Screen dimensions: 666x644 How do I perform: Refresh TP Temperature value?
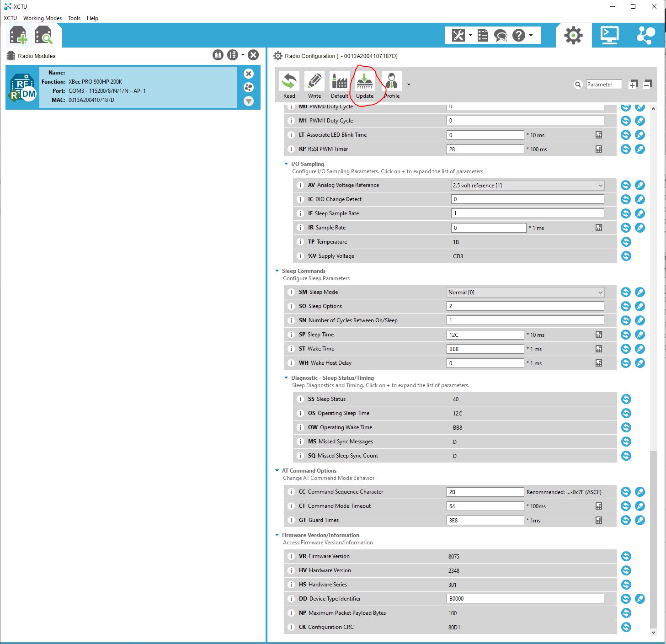click(626, 242)
